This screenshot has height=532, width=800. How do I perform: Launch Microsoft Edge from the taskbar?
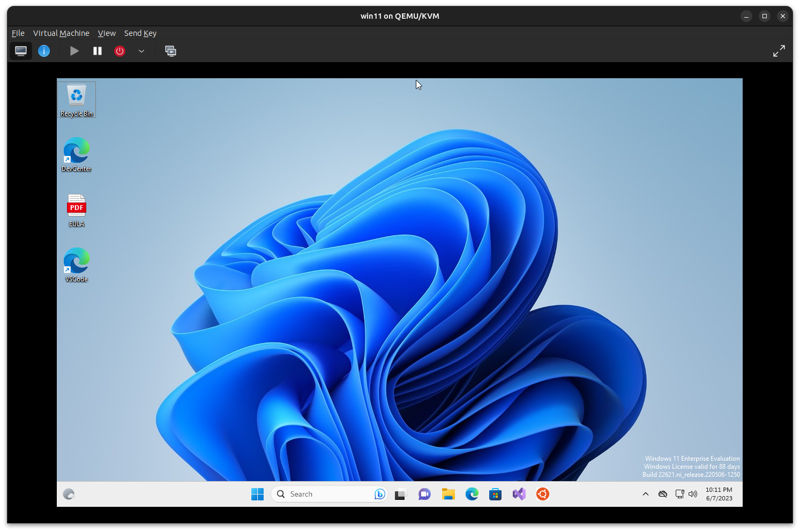click(x=472, y=494)
